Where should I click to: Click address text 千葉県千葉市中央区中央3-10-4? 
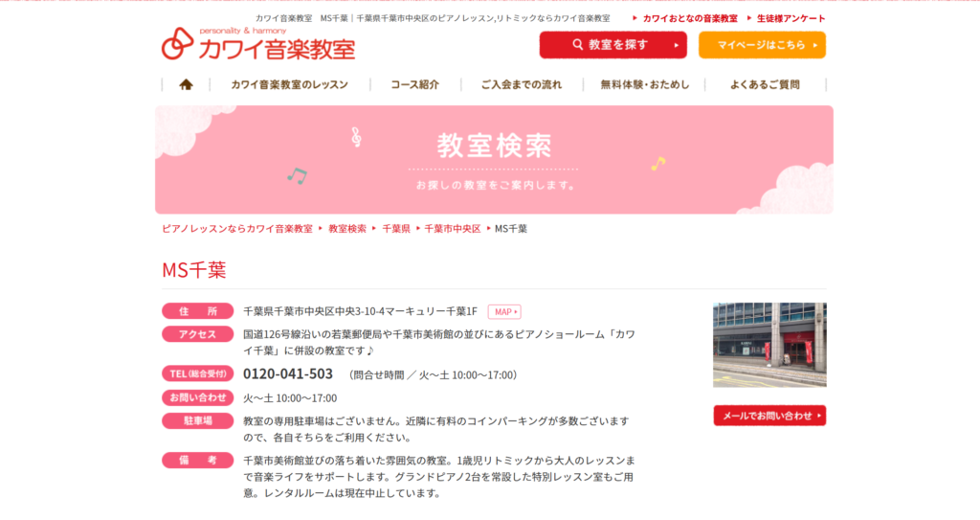coord(314,311)
